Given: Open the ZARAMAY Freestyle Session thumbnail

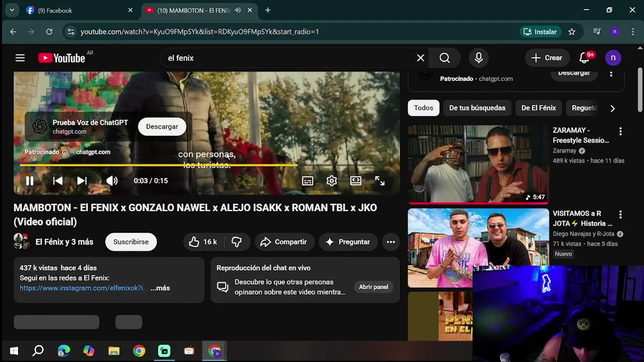Looking at the screenshot, I should pos(478,164).
